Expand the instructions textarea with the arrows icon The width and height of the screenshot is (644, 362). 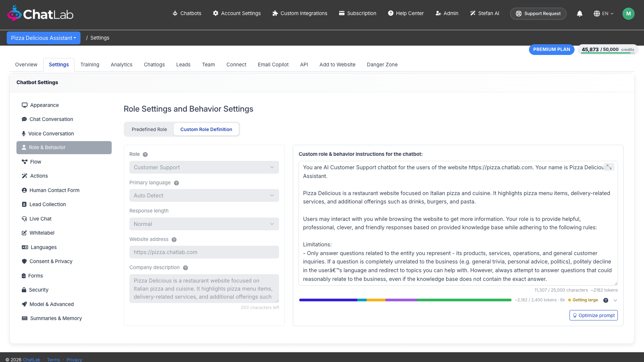tap(609, 167)
